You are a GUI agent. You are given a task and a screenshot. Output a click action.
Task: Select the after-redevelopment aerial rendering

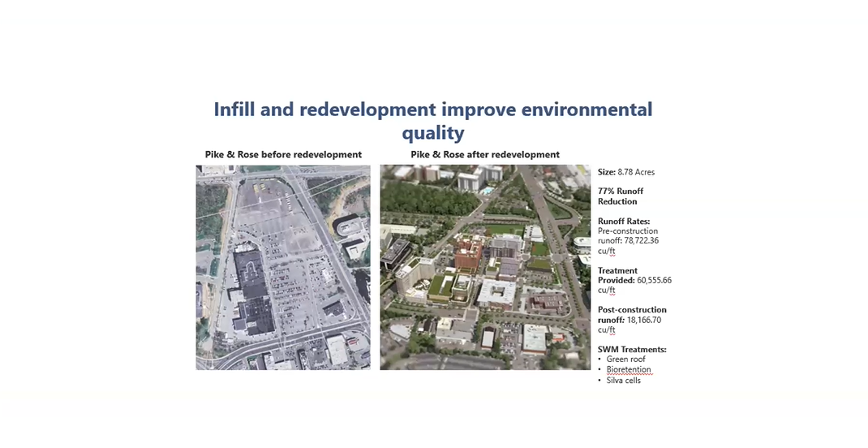pos(485,268)
